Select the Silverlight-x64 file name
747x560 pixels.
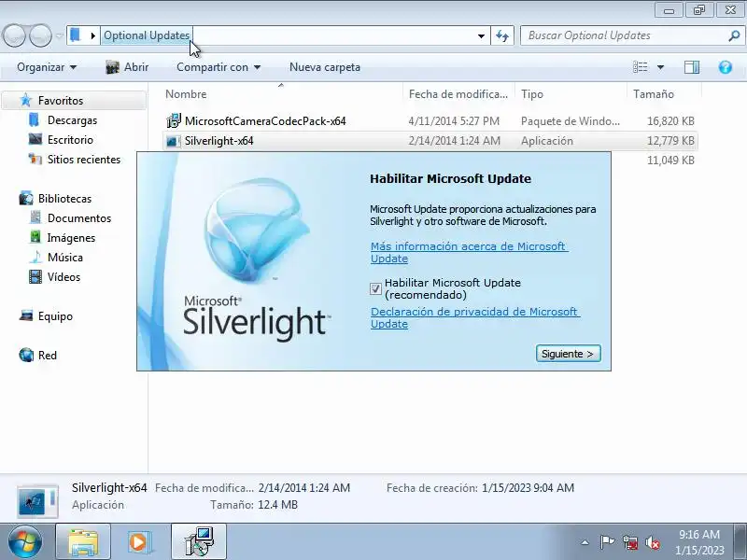pos(219,141)
